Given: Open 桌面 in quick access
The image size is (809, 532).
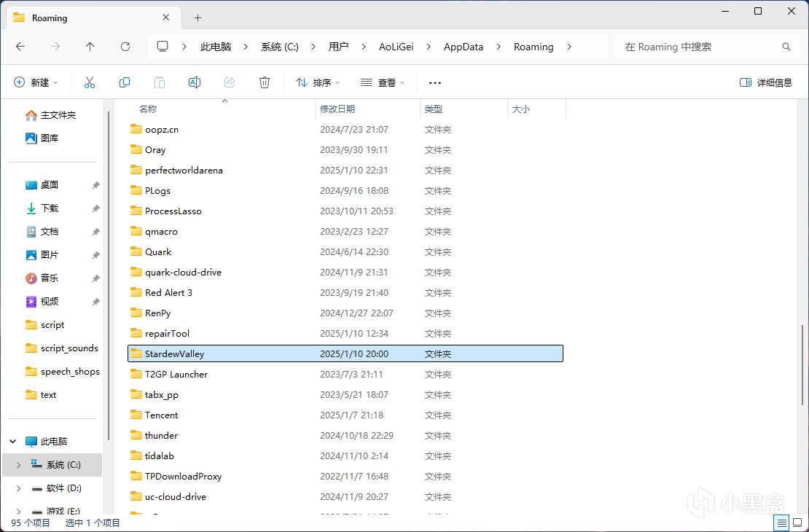Looking at the screenshot, I should [42, 184].
